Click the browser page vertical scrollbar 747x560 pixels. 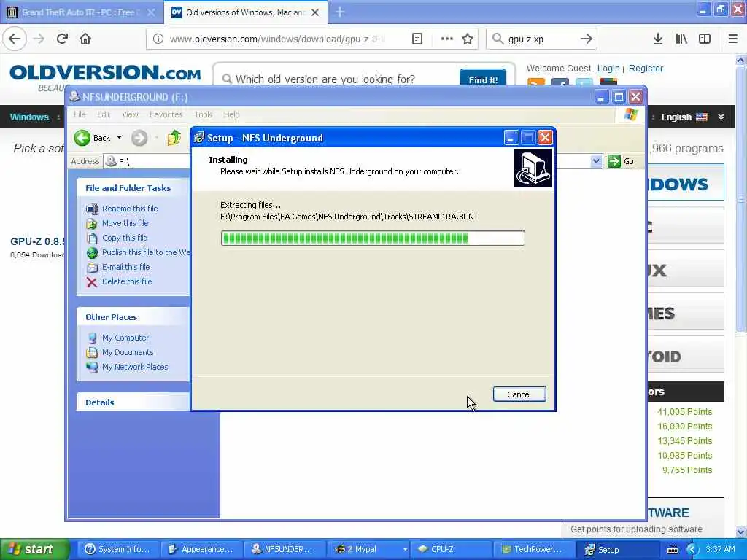click(x=741, y=295)
